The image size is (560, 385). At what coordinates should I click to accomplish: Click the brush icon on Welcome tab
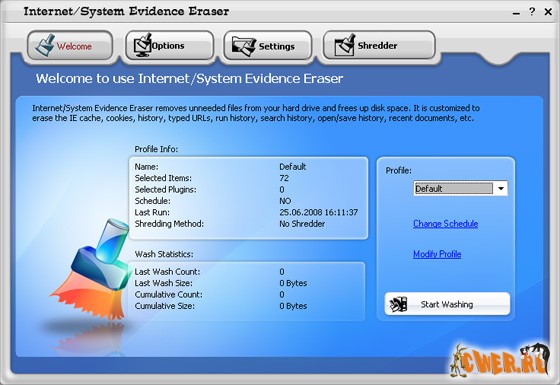coord(44,45)
